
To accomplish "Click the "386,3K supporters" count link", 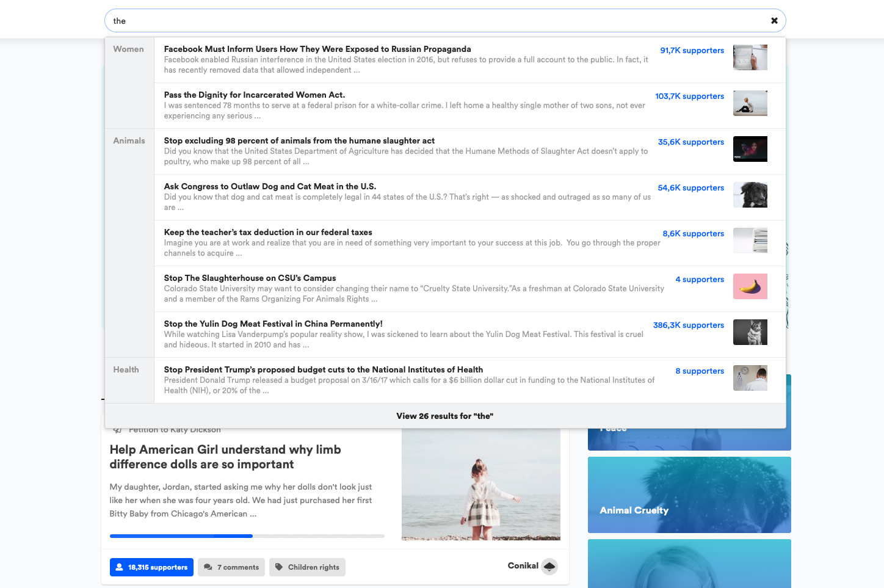I will 688,325.
